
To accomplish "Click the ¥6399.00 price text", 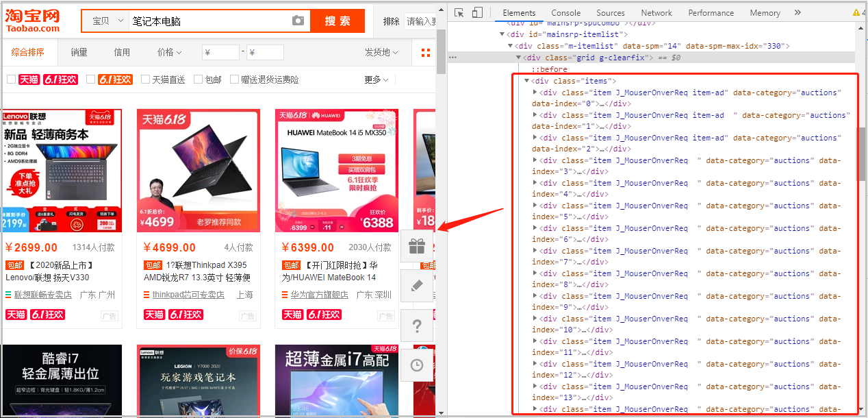I will point(308,247).
